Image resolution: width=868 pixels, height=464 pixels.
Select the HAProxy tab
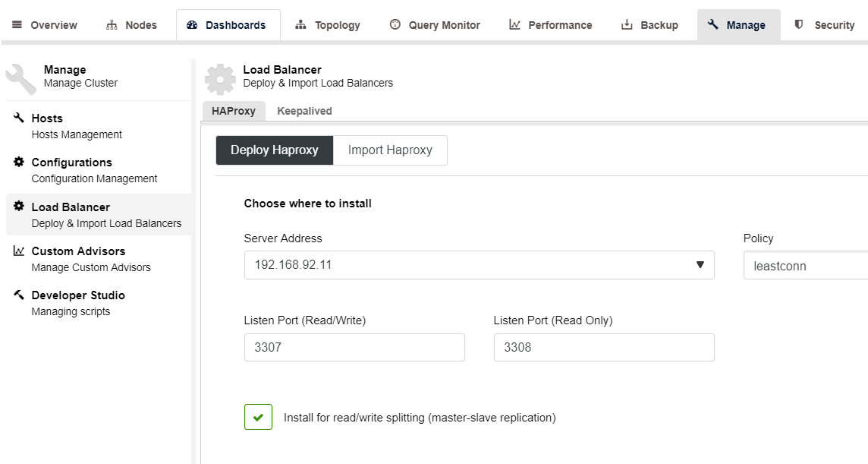click(234, 111)
